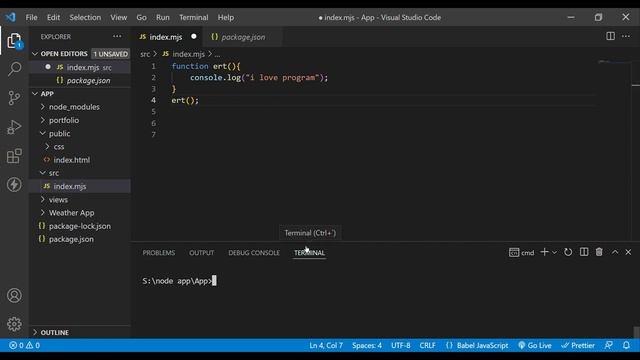Click the feedback icon in status bar
Image resolution: width=640 pixels, height=360 pixels.
tap(608, 345)
